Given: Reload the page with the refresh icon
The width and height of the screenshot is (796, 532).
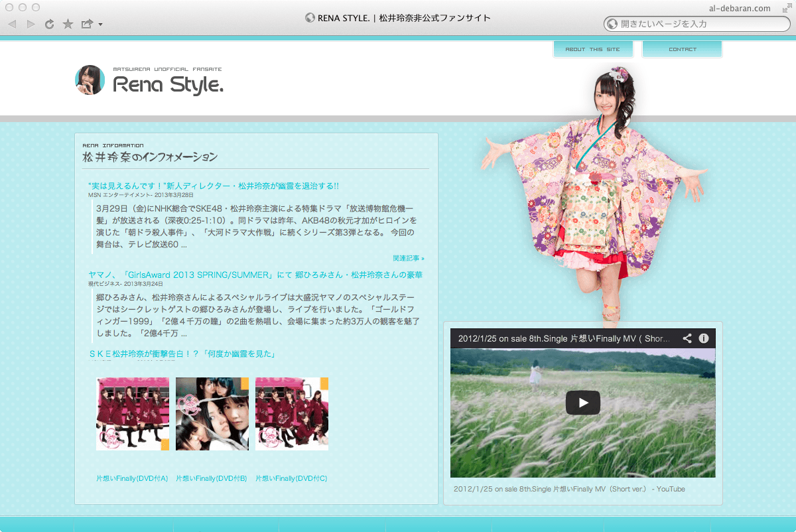Looking at the screenshot, I should click(49, 25).
